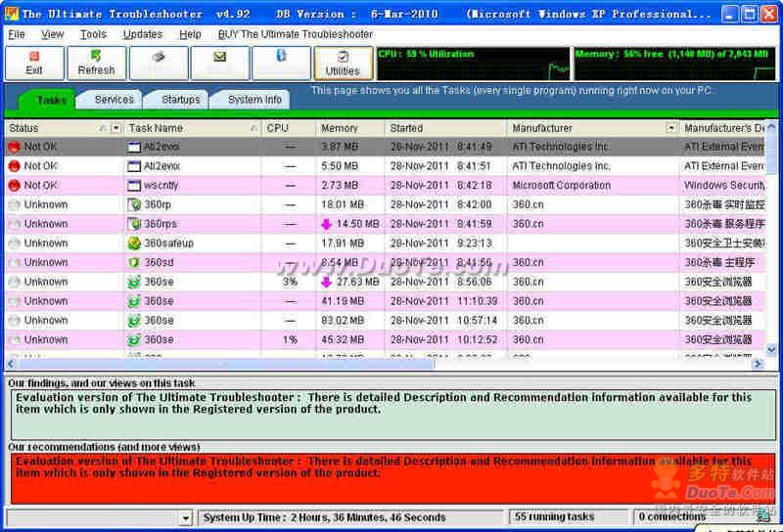Refresh the task list
The height and width of the screenshot is (532, 783).
click(96, 64)
